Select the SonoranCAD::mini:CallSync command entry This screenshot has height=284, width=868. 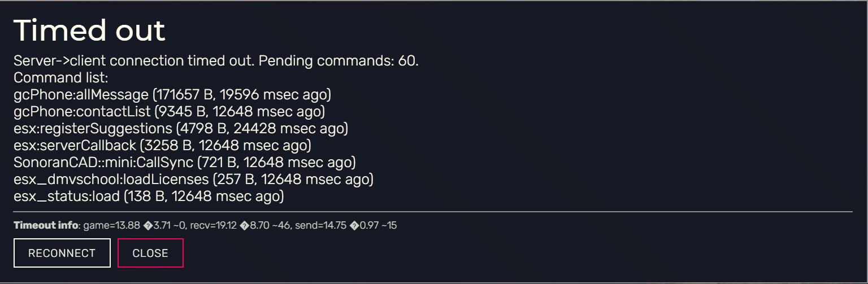(x=184, y=163)
